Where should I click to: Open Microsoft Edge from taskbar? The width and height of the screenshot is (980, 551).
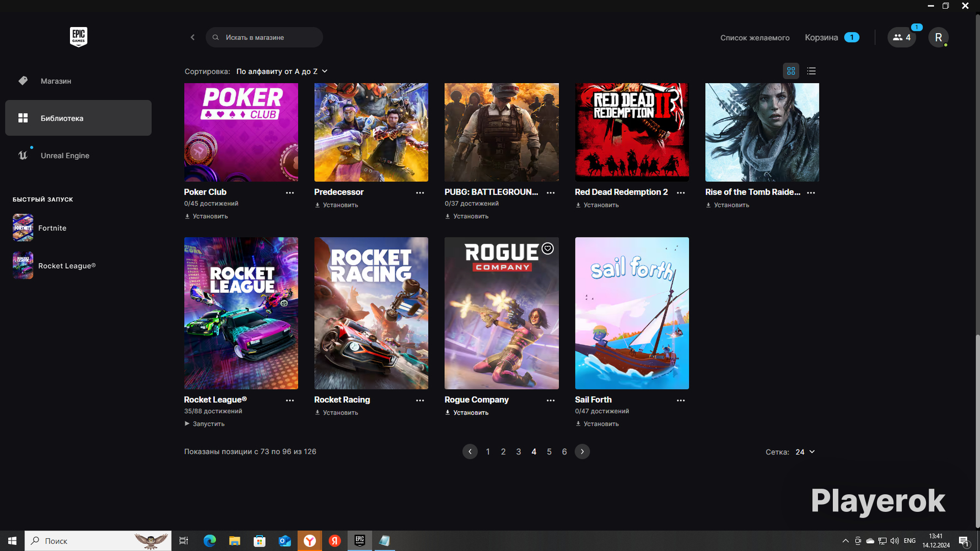pyautogui.click(x=209, y=541)
